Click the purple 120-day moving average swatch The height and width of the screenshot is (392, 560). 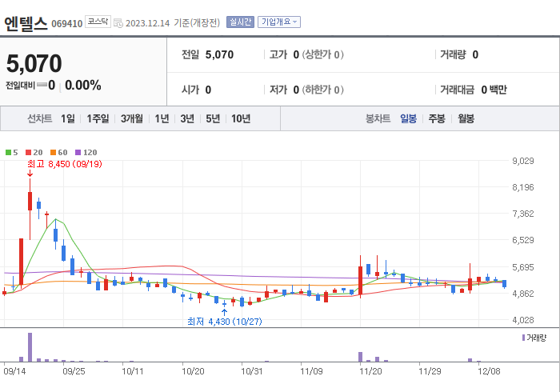click(x=78, y=153)
